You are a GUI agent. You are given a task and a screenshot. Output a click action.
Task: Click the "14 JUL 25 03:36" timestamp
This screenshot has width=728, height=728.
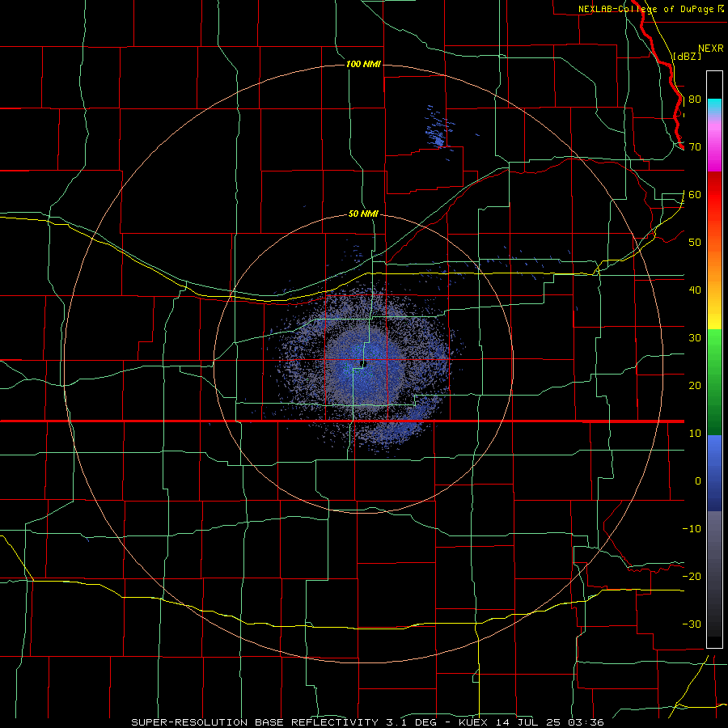[x=548, y=722]
